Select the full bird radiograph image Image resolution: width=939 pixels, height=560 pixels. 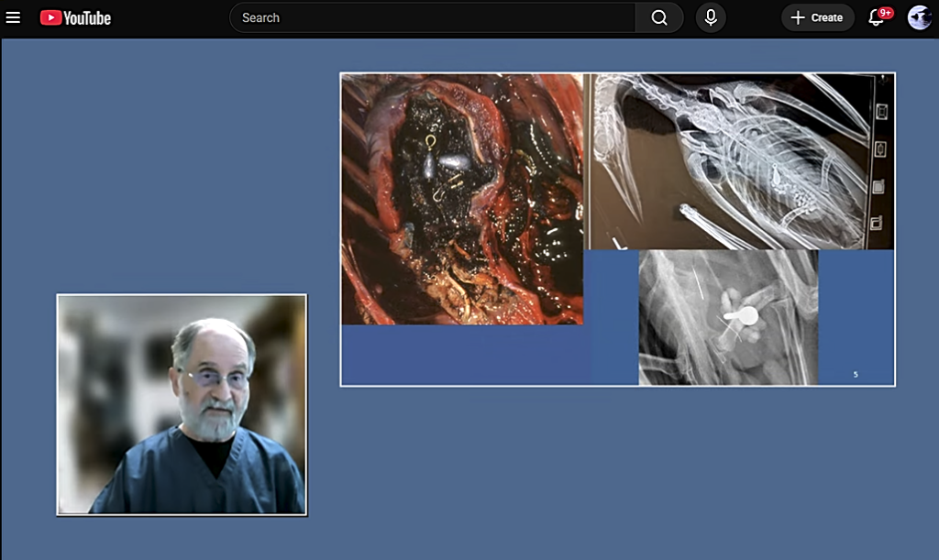[738, 161]
